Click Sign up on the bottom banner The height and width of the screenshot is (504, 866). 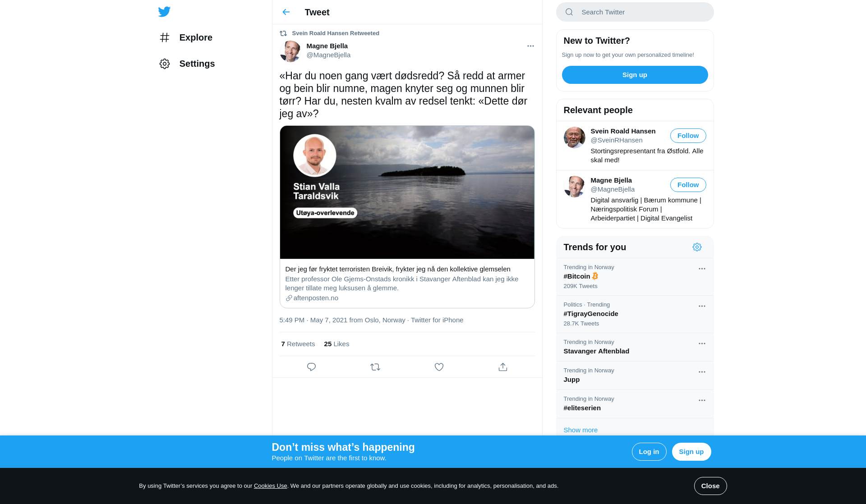coord(691,452)
